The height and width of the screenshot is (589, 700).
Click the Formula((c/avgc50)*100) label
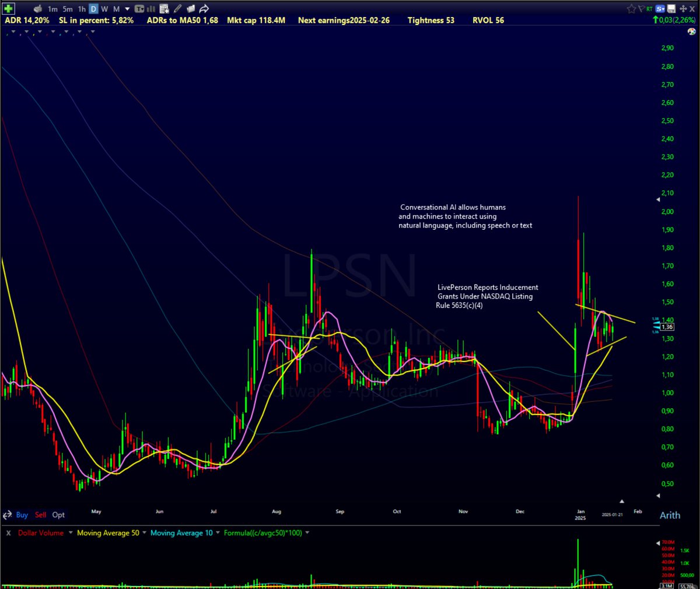[x=263, y=533]
